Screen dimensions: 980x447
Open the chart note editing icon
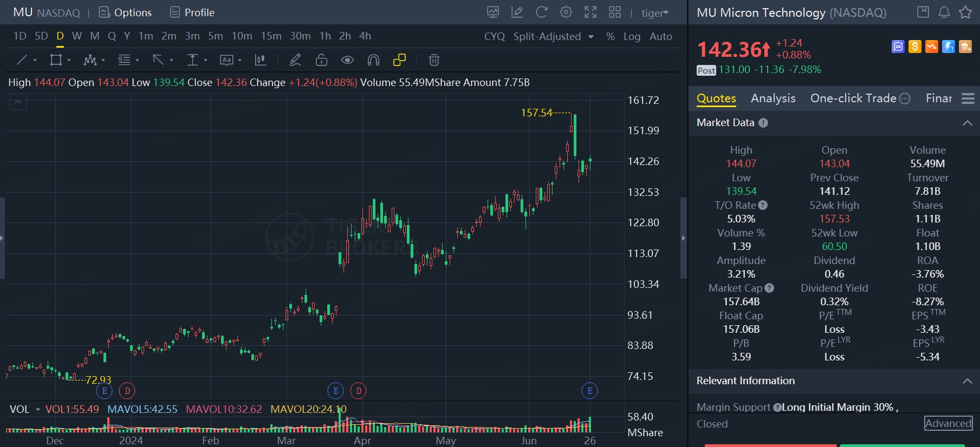click(517, 12)
